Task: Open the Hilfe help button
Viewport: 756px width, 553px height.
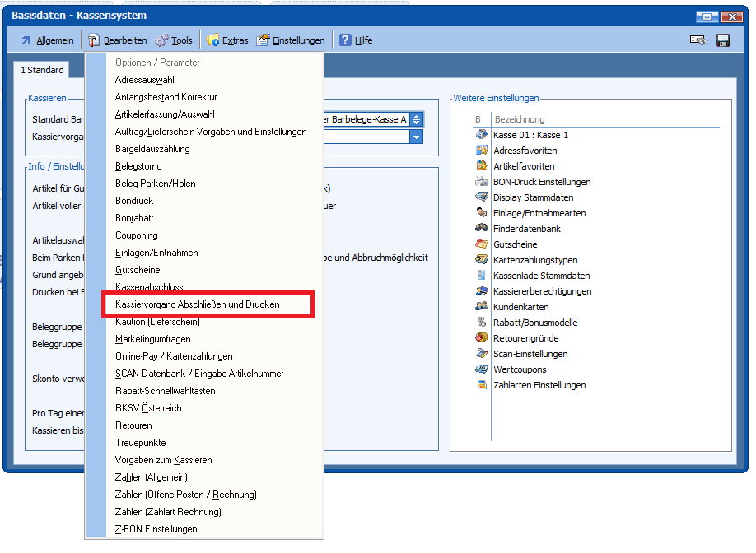Action: coord(356,40)
